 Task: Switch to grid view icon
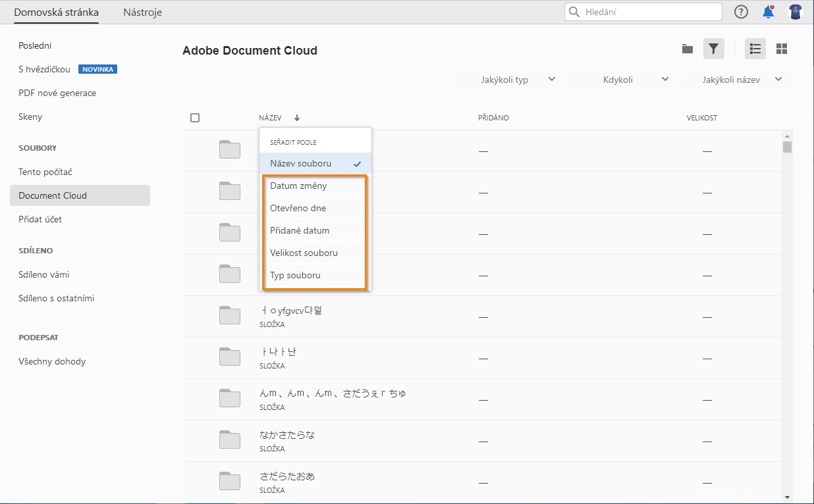781,49
